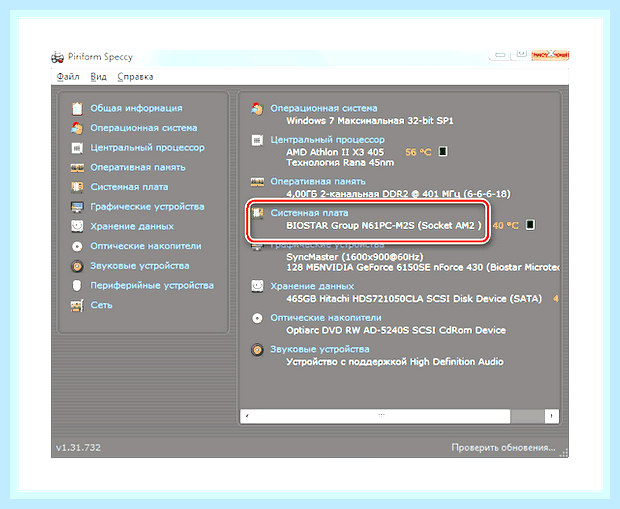Click the Оптические накопители heading link in summary
Image resolution: width=620 pixels, height=509 pixels.
click(x=326, y=318)
